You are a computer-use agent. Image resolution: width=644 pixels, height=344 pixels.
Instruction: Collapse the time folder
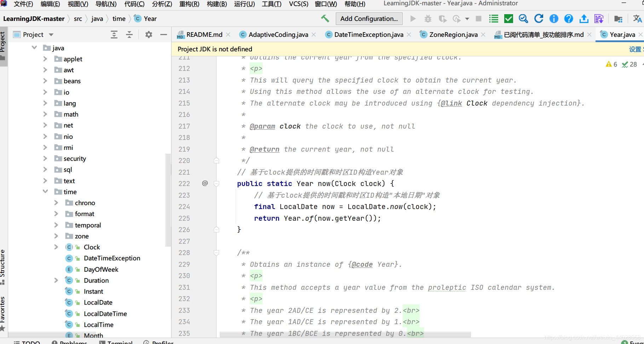pyautogui.click(x=45, y=191)
